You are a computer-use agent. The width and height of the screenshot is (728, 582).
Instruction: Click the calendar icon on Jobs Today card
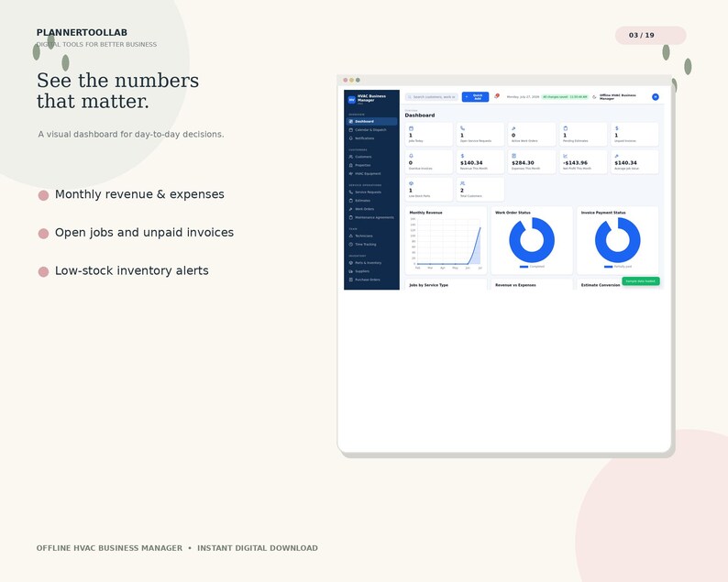(x=411, y=128)
